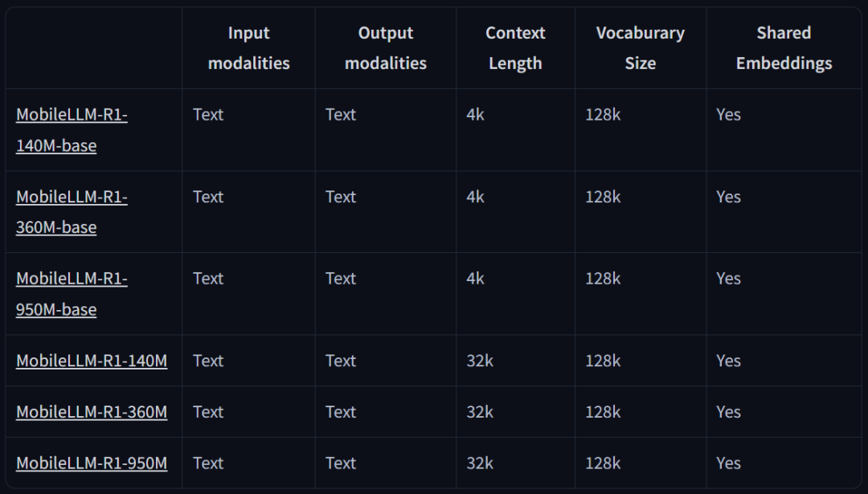Click Shared Embeddings Yes cell for MobileLLM-R1-140M

pyautogui.click(x=728, y=361)
